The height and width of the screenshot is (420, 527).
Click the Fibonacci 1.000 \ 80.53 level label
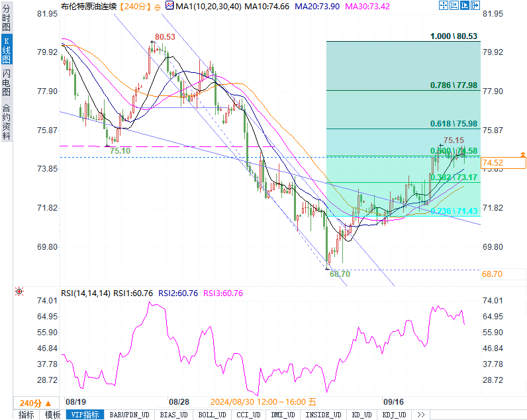(x=454, y=36)
